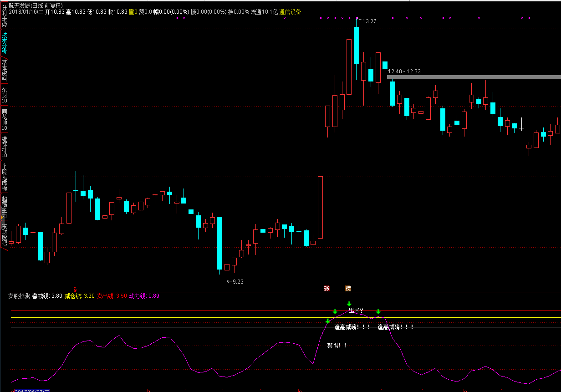Open the 基本资料 side tab
Screen dimensions: 561x392
click(x=4, y=70)
